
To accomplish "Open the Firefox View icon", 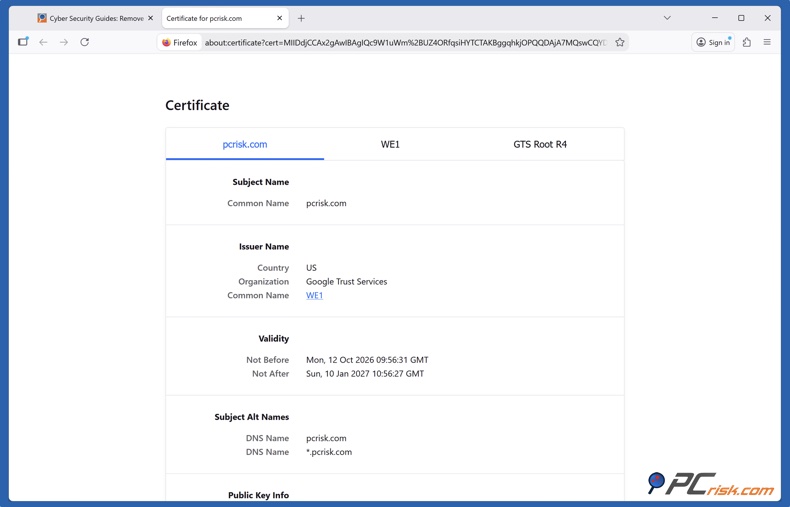I will pyautogui.click(x=23, y=42).
